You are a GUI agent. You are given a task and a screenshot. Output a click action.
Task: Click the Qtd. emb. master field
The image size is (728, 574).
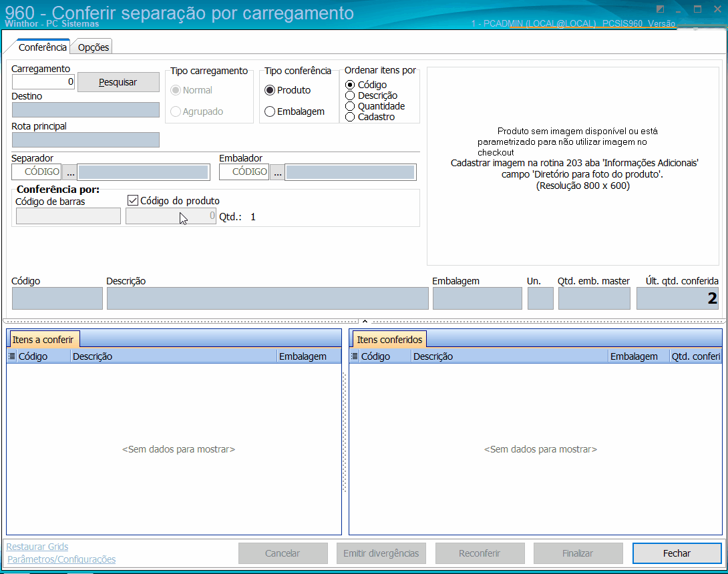(594, 298)
